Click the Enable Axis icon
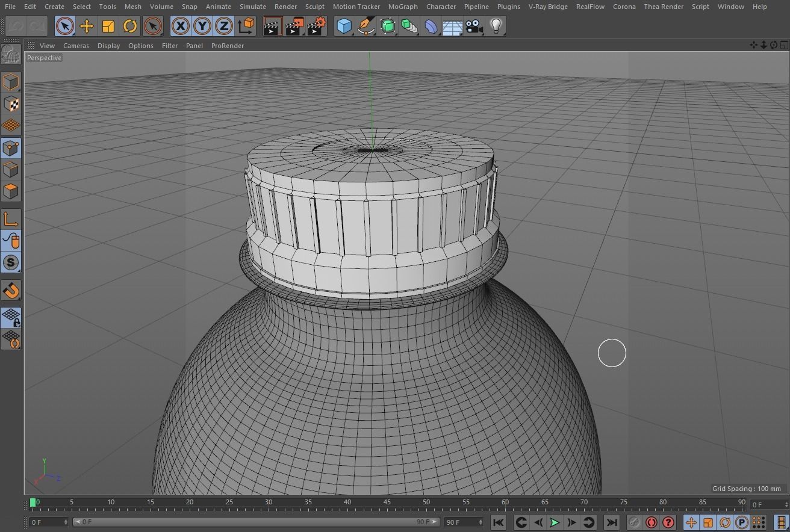This screenshot has height=532, width=790. (11, 219)
